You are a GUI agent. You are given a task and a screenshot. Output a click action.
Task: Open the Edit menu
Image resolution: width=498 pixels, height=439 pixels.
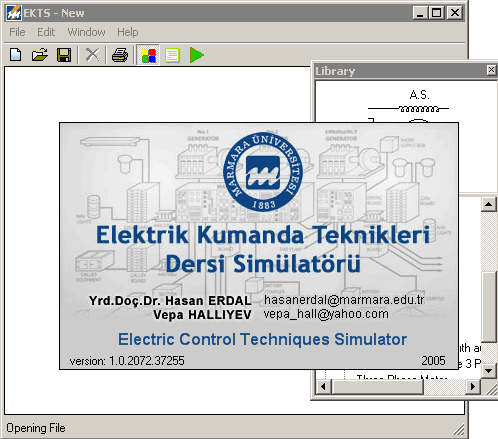coord(46,32)
